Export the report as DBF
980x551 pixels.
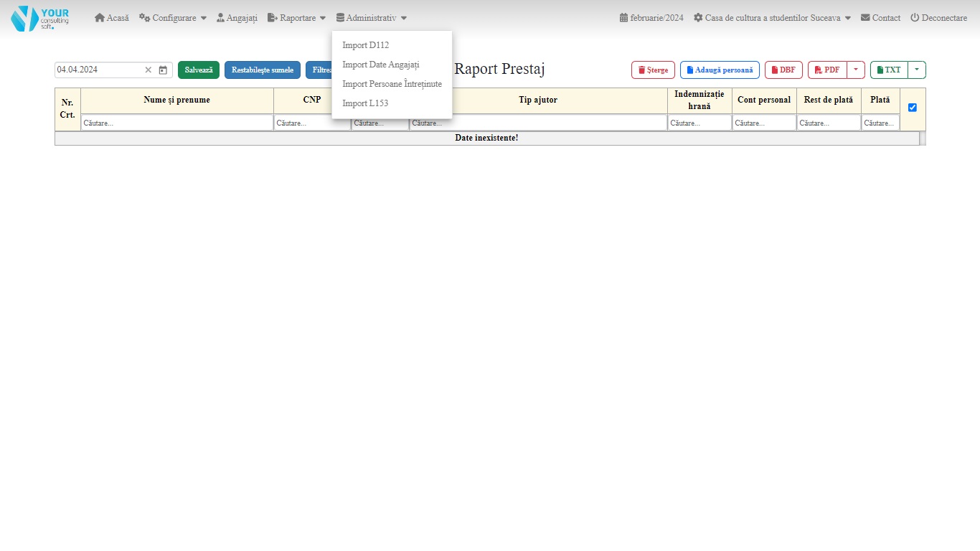coord(783,70)
